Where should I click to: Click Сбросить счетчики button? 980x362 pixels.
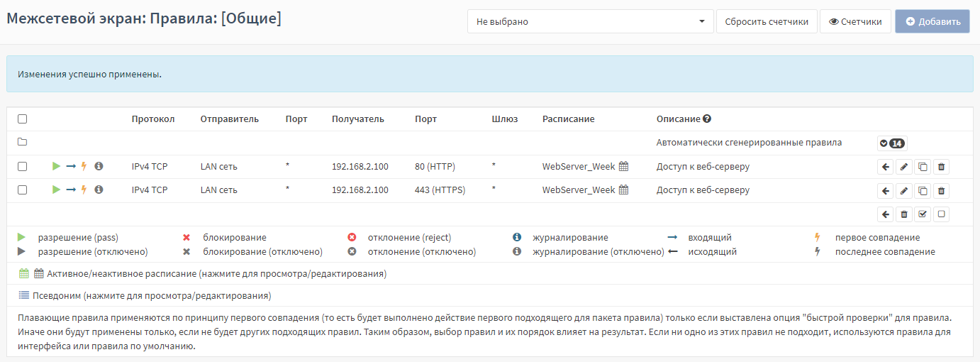767,21
